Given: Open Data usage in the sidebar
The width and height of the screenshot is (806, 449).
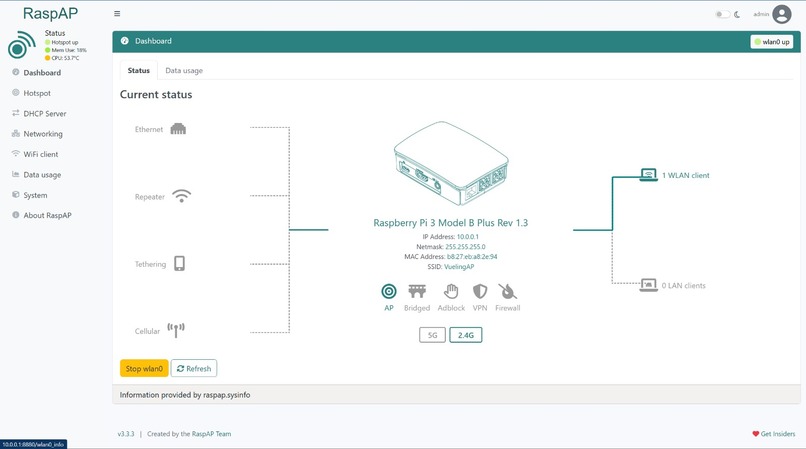Looking at the screenshot, I should tap(42, 175).
